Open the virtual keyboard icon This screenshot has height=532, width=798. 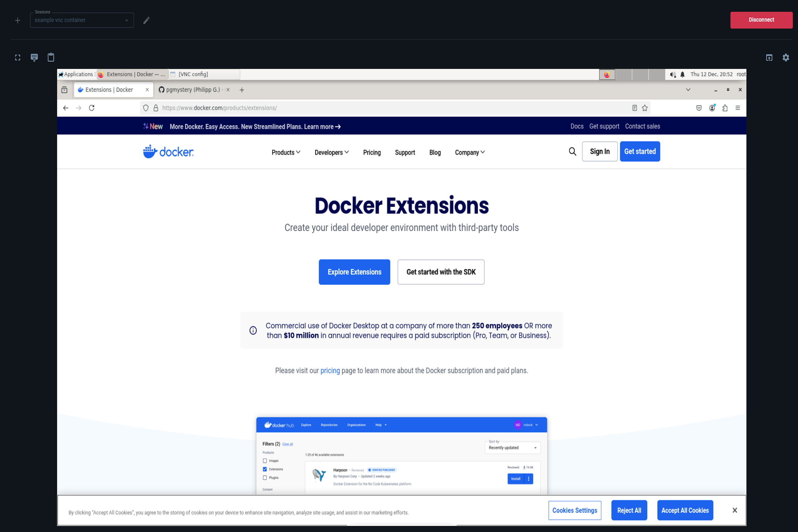34,57
